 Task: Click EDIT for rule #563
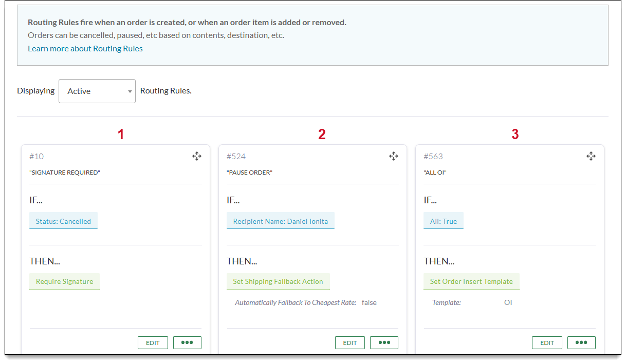(547, 343)
